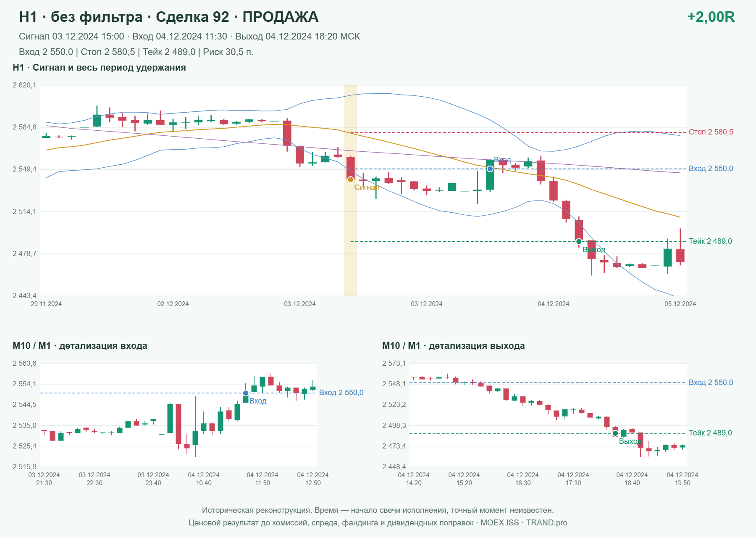Click 'Тейк 2 489,0' label in exit detail chart
The height and width of the screenshot is (538, 756).
click(x=710, y=433)
